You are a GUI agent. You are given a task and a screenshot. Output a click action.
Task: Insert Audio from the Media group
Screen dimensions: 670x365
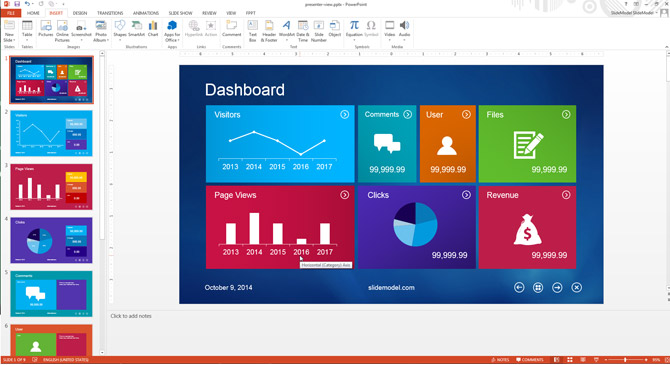404,30
